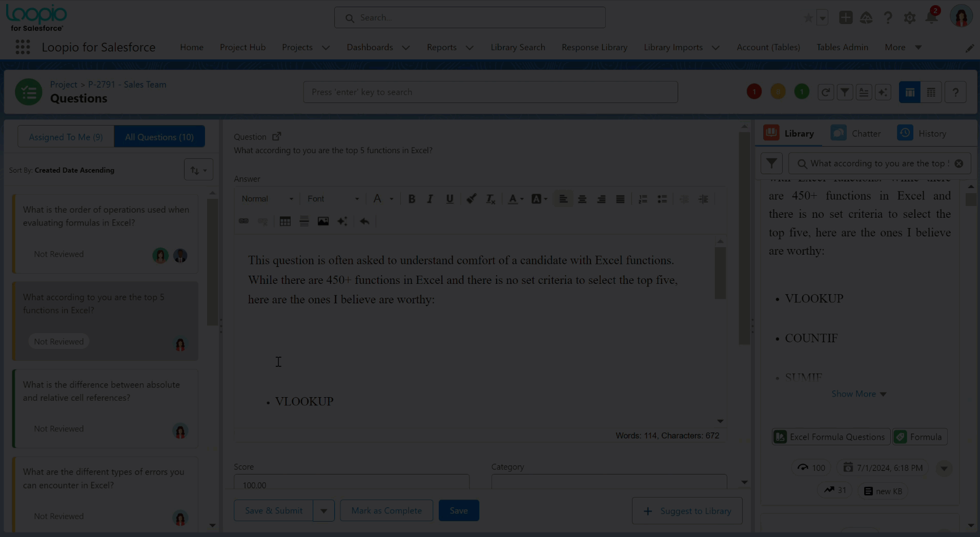Center align answer text
Screen dimensions: 980x537
click(x=582, y=199)
